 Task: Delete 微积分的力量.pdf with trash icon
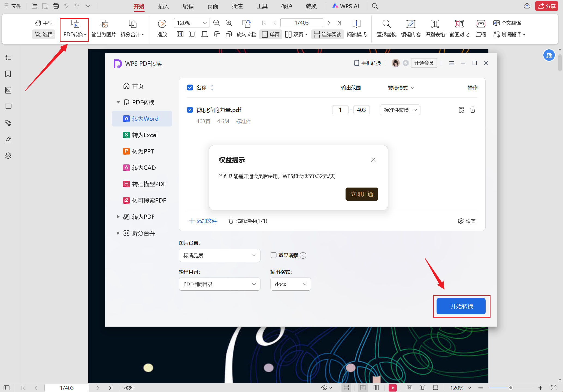[x=473, y=110]
